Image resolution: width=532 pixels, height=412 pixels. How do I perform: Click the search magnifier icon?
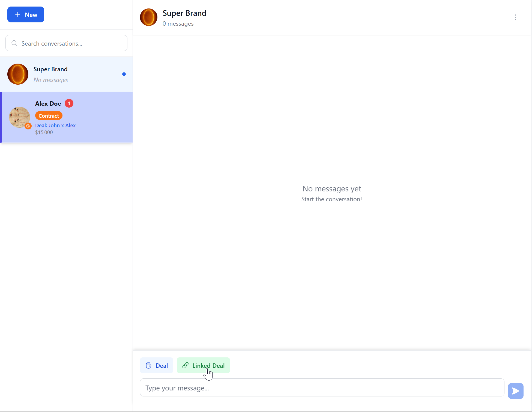14,43
